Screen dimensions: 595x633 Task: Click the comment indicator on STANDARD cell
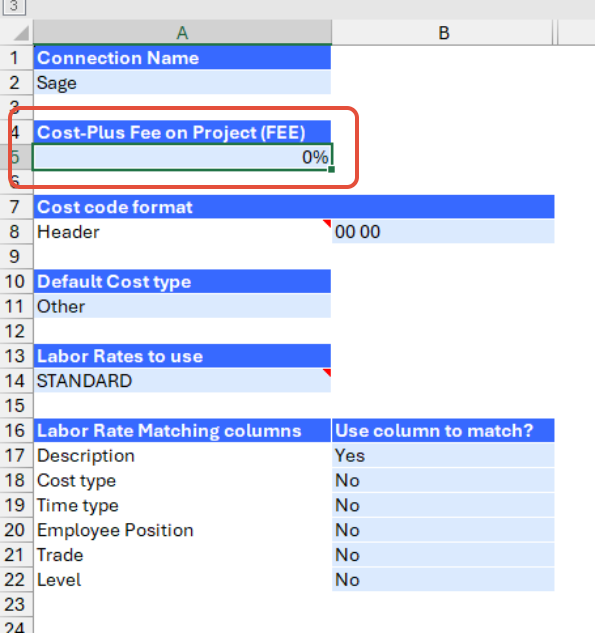tap(327, 373)
